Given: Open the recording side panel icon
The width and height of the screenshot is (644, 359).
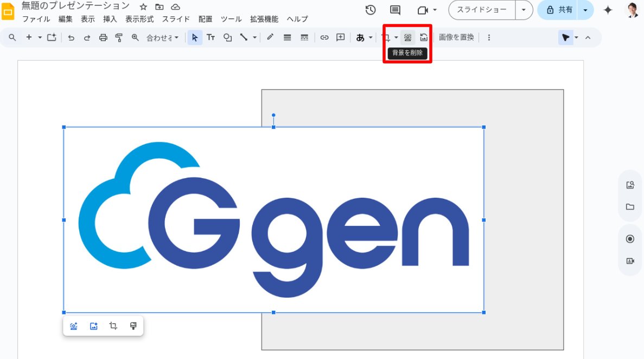Looking at the screenshot, I should coord(630,239).
